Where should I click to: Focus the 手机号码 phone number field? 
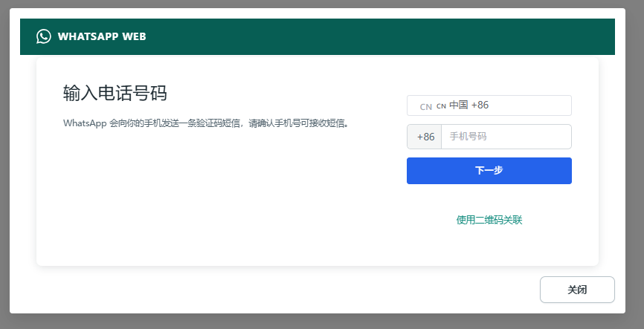(x=506, y=137)
